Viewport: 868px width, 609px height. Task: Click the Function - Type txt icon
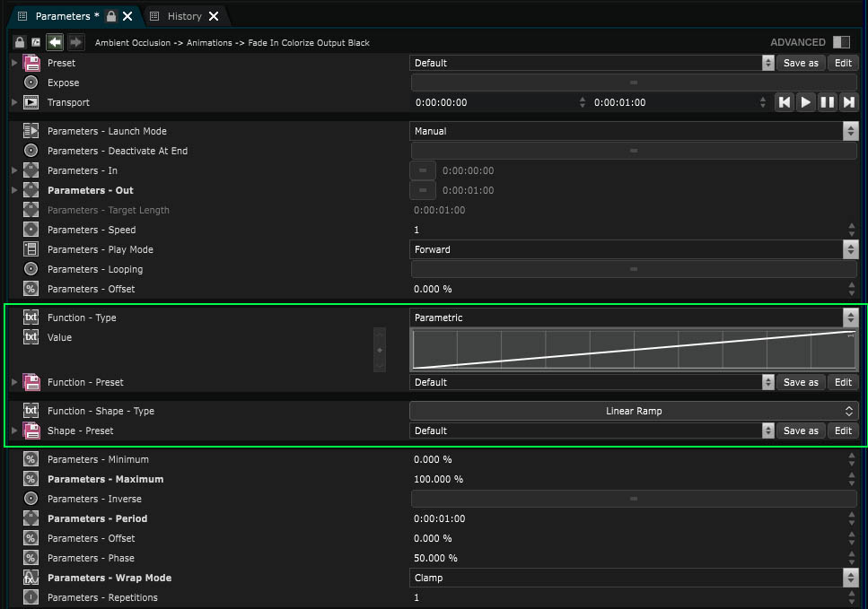(31, 318)
